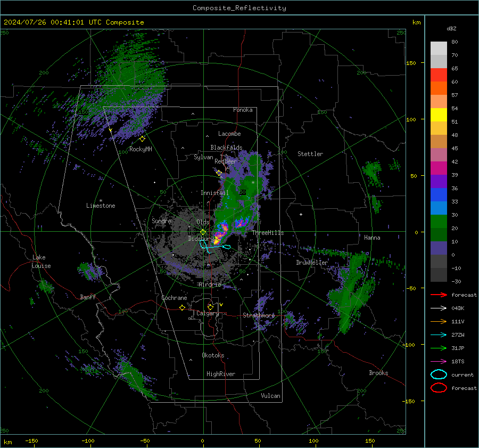Click the red forecast ellipse legend icon
Screen dimensions: 479x448
point(439,388)
